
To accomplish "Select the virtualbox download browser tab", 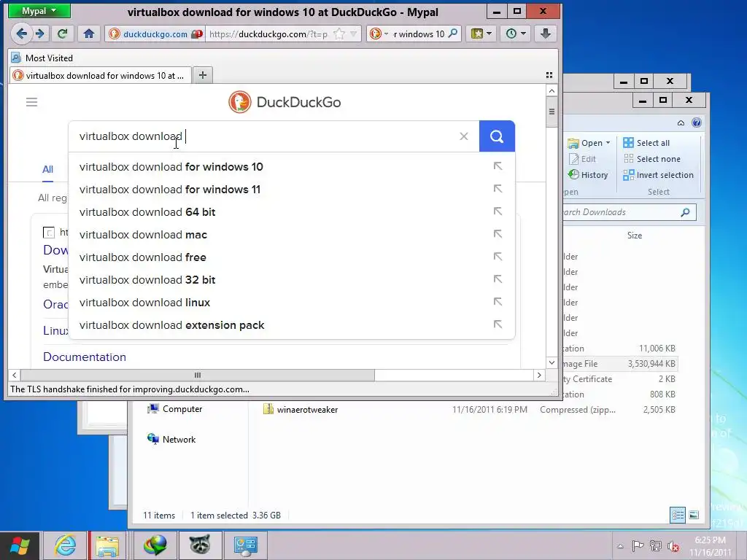I will coord(101,75).
